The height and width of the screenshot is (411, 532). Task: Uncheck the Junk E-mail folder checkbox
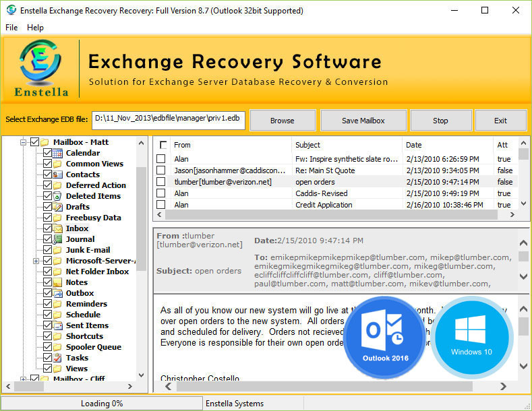[x=47, y=250]
